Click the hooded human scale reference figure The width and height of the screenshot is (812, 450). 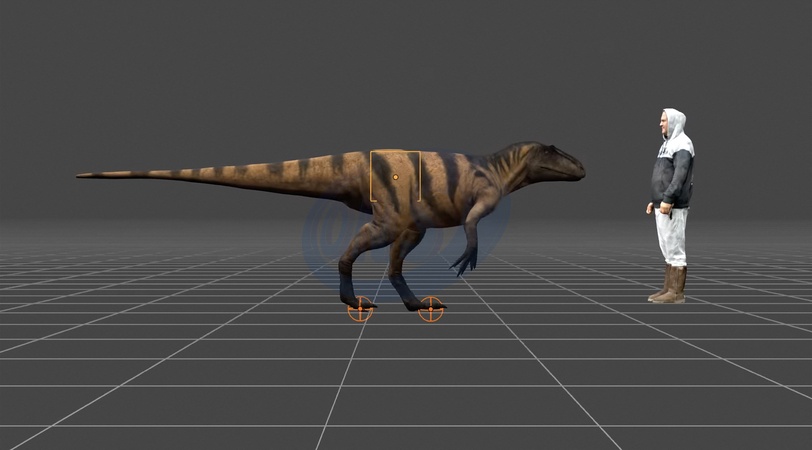pyautogui.click(x=671, y=206)
